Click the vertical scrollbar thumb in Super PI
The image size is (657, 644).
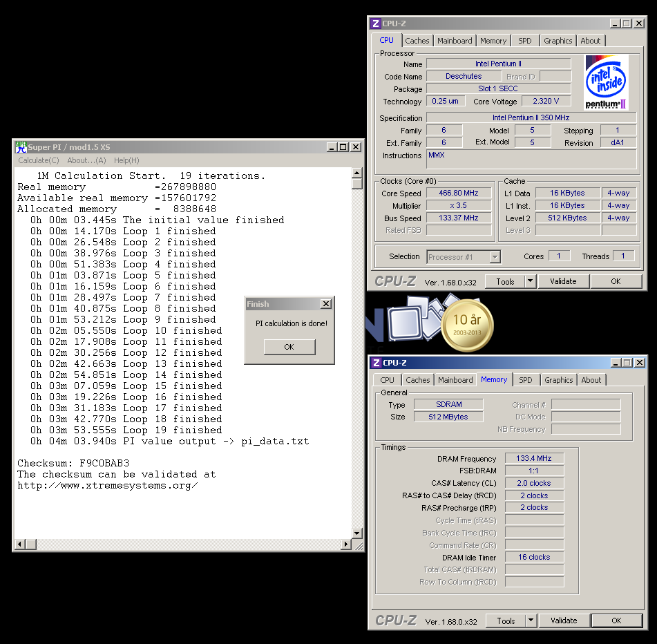tap(357, 184)
